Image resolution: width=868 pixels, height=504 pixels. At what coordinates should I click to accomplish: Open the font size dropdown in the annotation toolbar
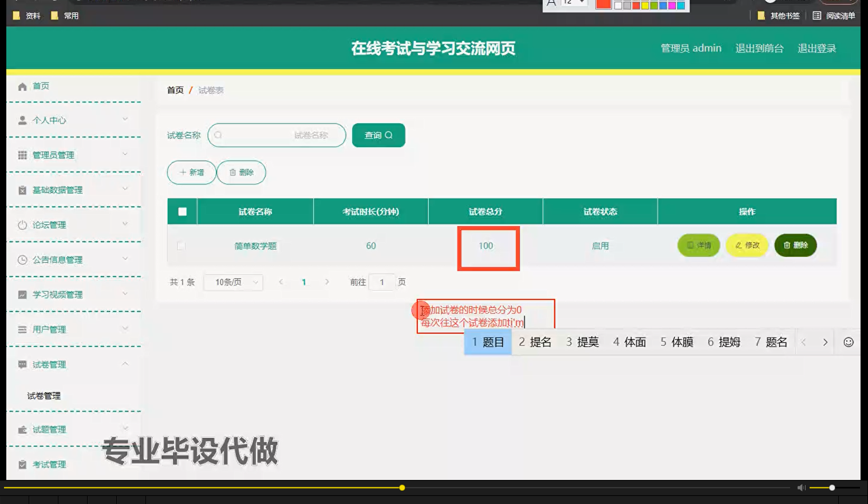(573, 4)
